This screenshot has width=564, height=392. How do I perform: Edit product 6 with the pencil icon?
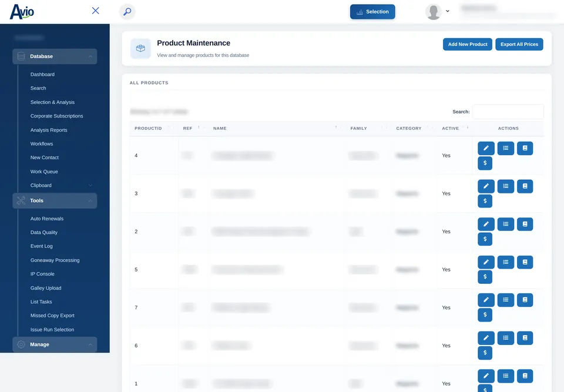coord(486,339)
